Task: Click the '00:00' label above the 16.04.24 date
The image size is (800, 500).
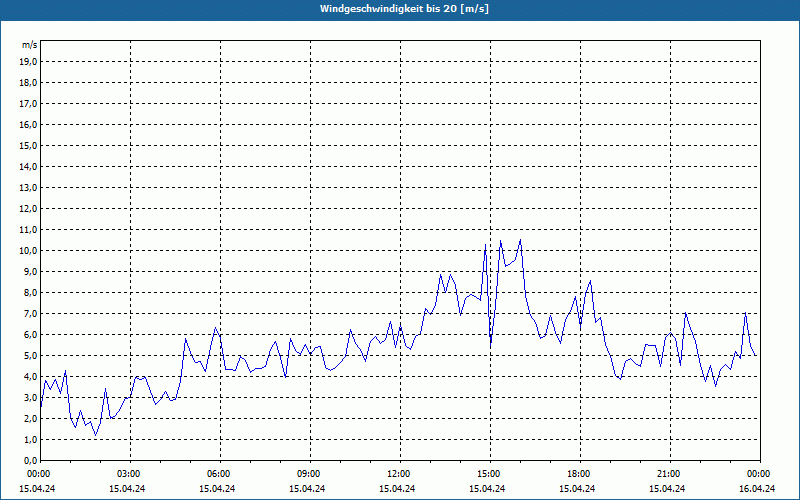Action: [759, 474]
